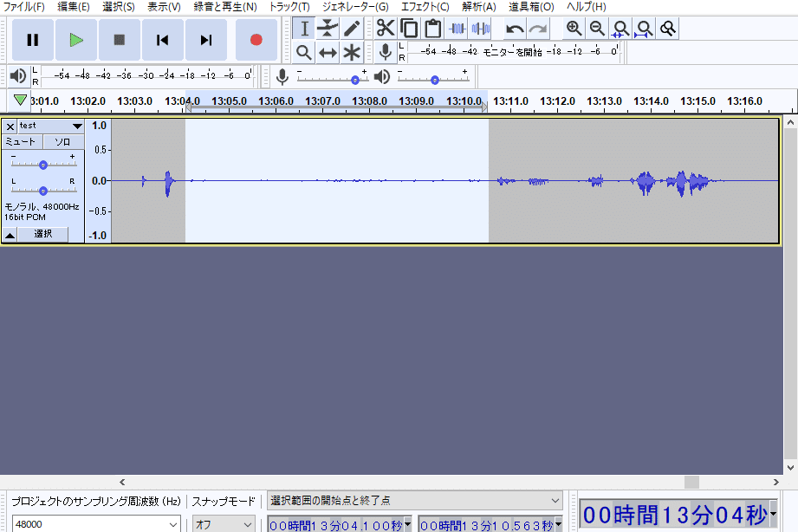798x532 pixels.
Task: Toggle ソロ on the test track
Action: point(63,141)
